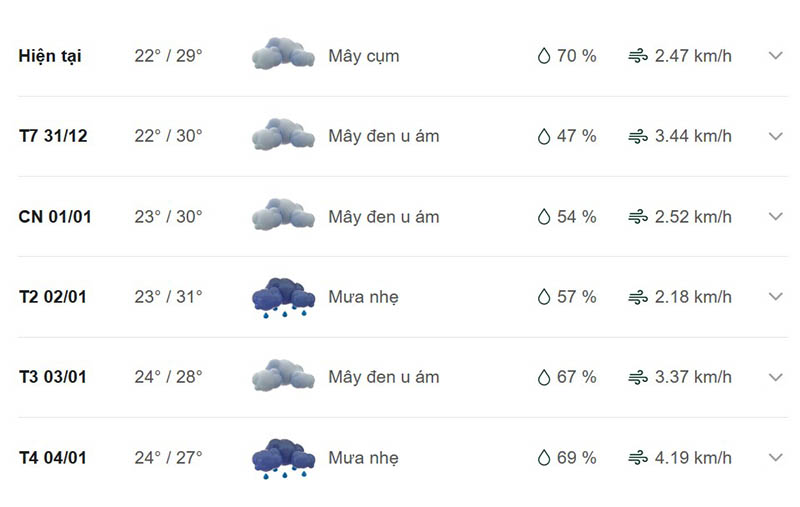Select the 24° / 27° temperature for T4 04/01
This screenshot has height=507, width=800.
(x=168, y=458)
